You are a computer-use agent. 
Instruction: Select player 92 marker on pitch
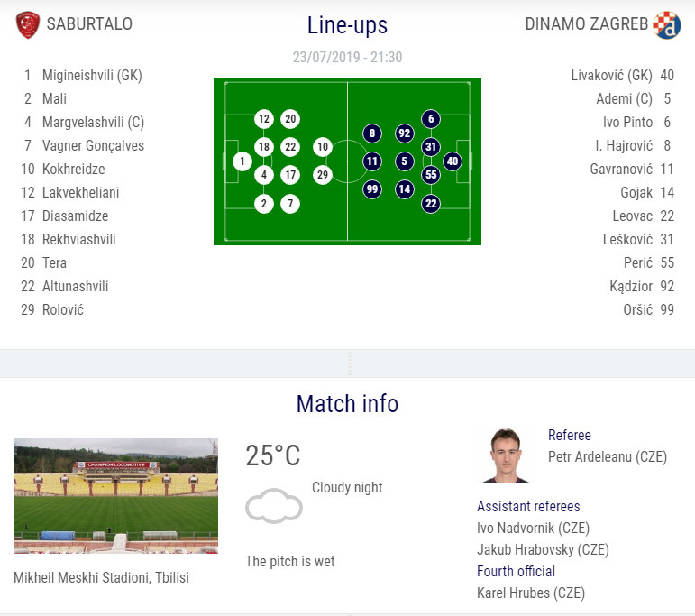(404, 133)
